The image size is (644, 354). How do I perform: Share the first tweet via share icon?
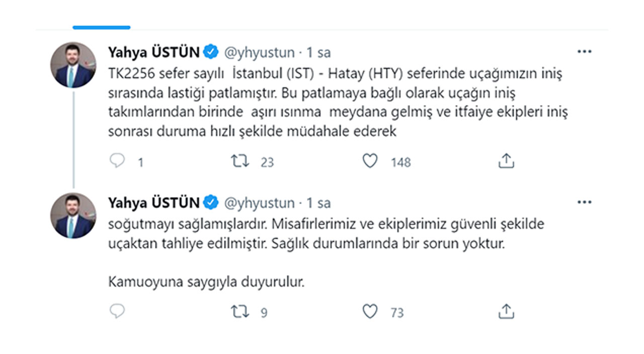(x=506, y=161)
